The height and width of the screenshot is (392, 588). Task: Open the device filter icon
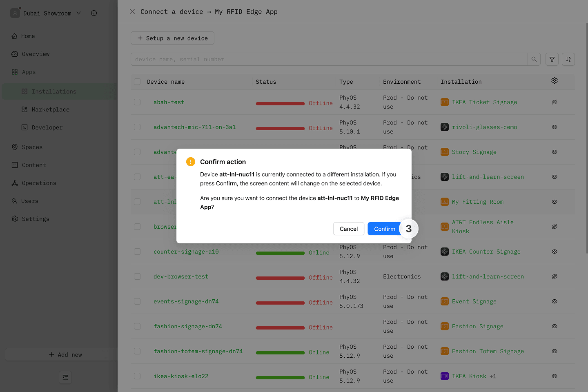[x=552, y=59]
